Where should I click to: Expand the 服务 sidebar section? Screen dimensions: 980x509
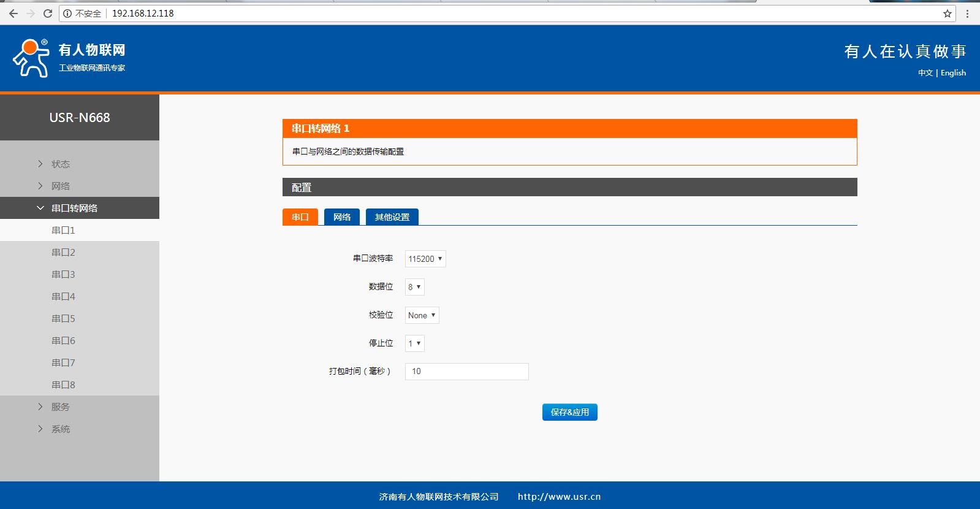(x=60, y=407)
